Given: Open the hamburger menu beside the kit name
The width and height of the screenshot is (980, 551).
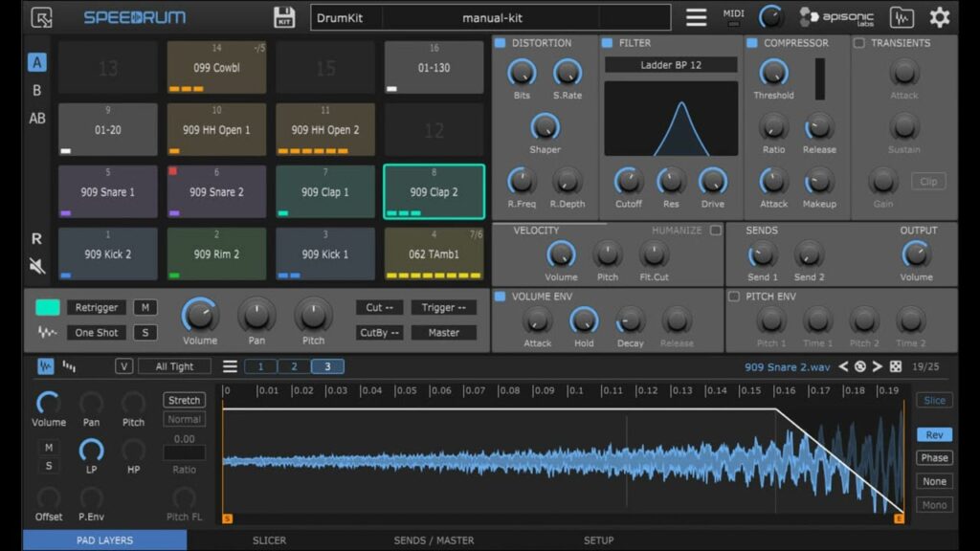Looking at the screenshot, I should [x=697, y=17].
